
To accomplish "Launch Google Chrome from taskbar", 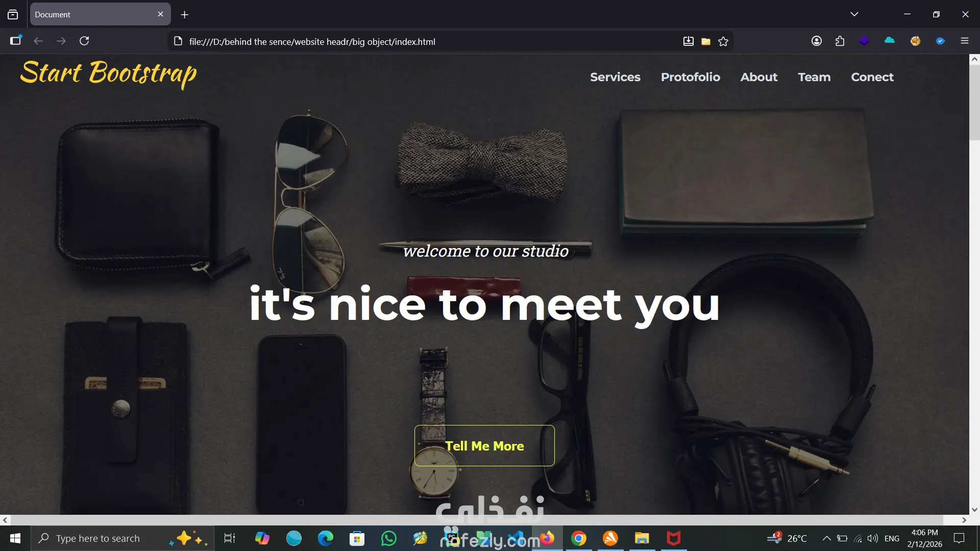I will point(578,538).
